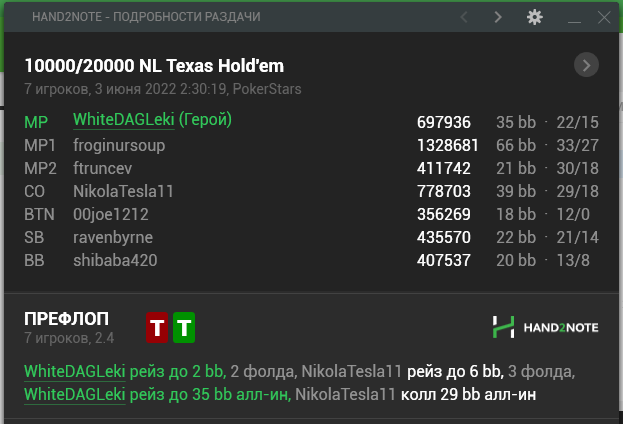
Task: Open settings gear in title bar
Action: point(534,17)
